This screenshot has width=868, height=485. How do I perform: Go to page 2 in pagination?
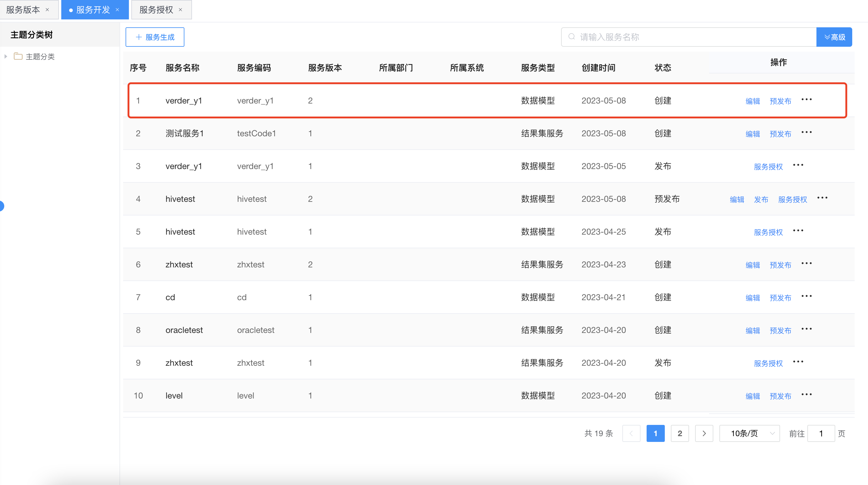[x=680, y=433]
